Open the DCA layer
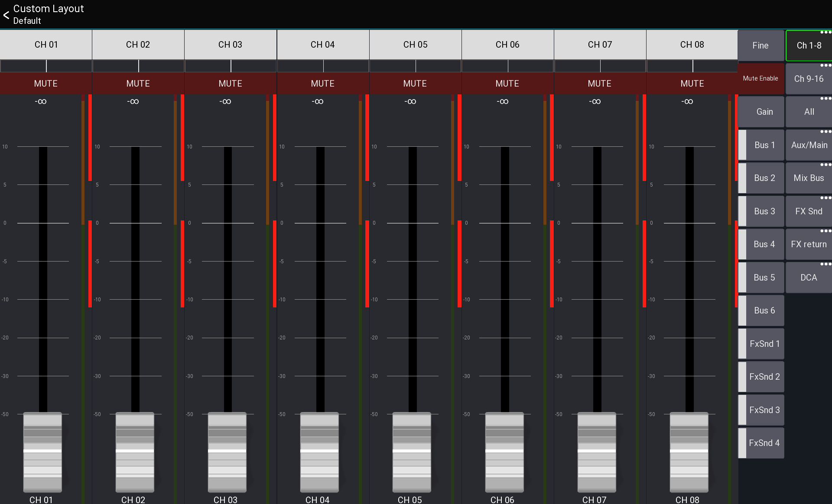The width and height of the screenshot is (832, 504). click(x=808, y=277)
